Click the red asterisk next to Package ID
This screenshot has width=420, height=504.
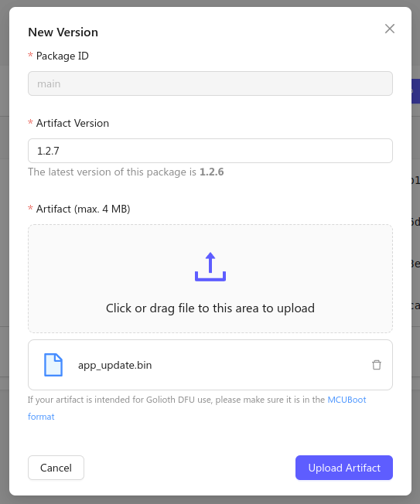[30, 56]
